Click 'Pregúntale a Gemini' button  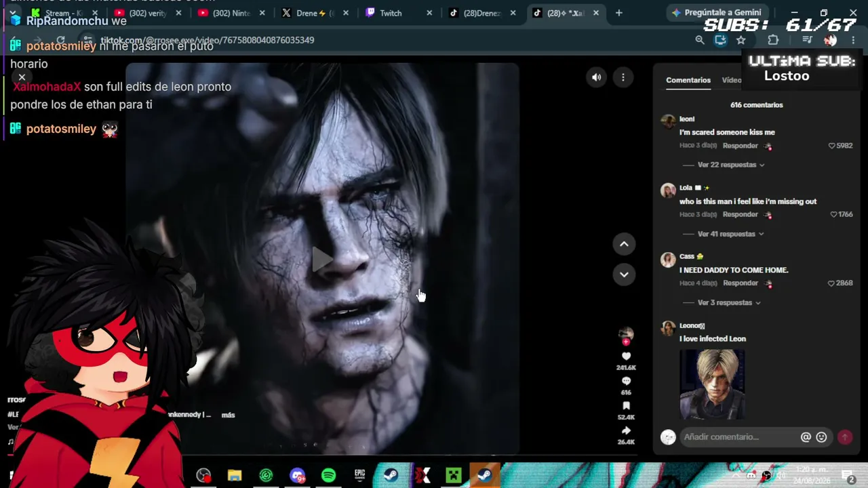(x=716, y=13)
